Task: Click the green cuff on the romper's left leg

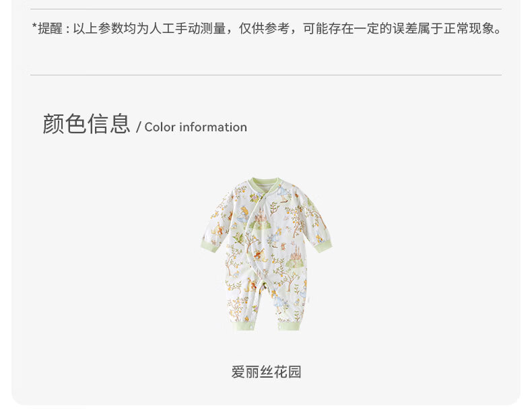Action: [244, 327]
